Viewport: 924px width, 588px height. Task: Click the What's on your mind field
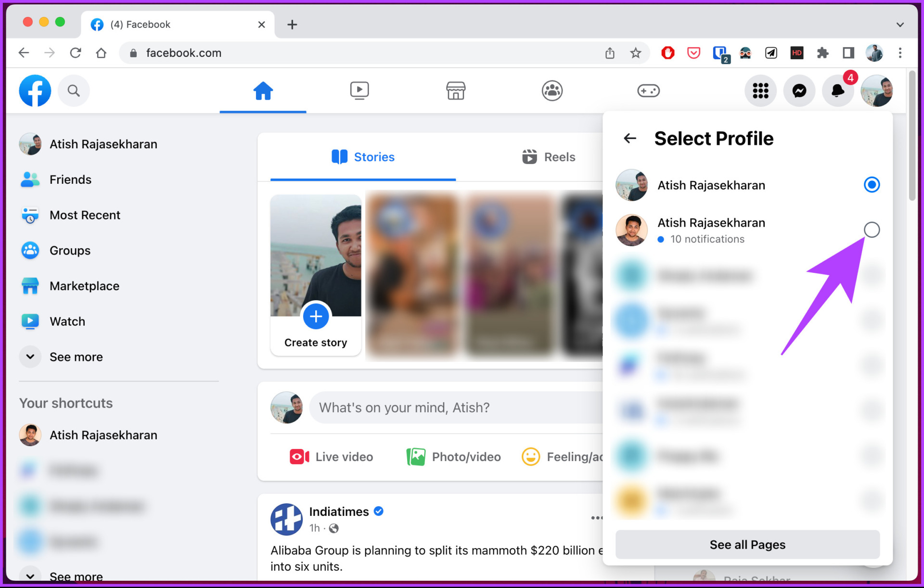tap(456, 408)
